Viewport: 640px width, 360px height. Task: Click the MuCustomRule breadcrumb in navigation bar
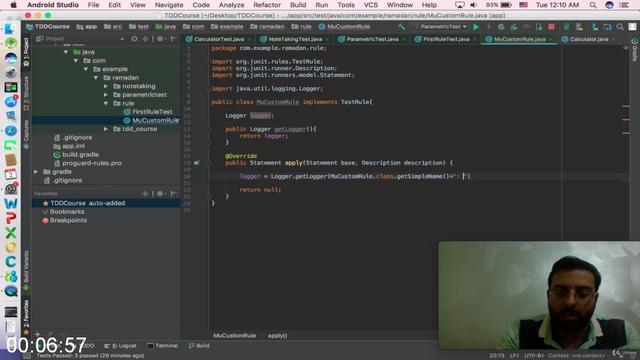(344, 27)
